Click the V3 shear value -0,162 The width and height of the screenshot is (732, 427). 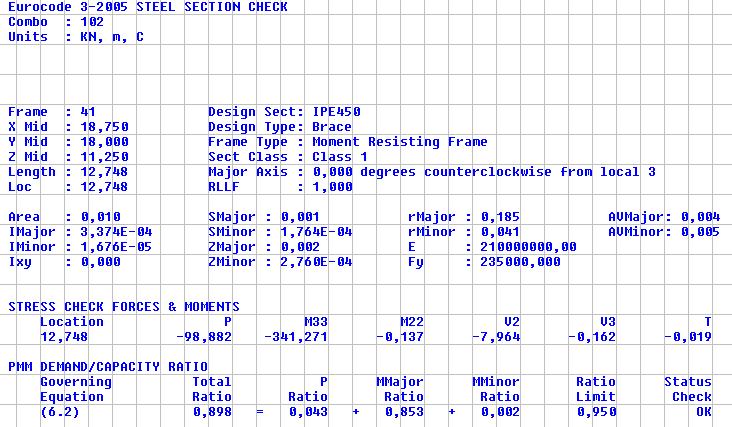pos(592,337)
